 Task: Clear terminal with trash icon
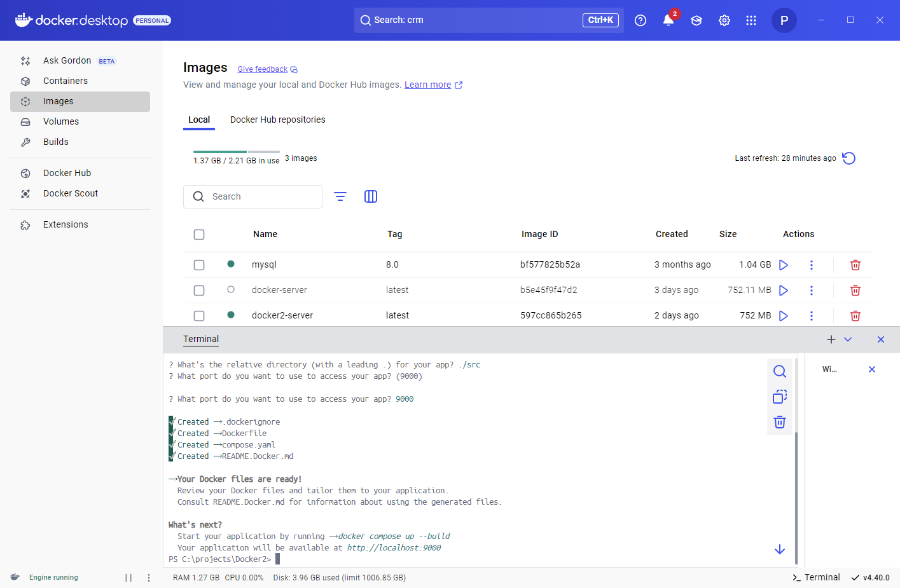point(780,422)
